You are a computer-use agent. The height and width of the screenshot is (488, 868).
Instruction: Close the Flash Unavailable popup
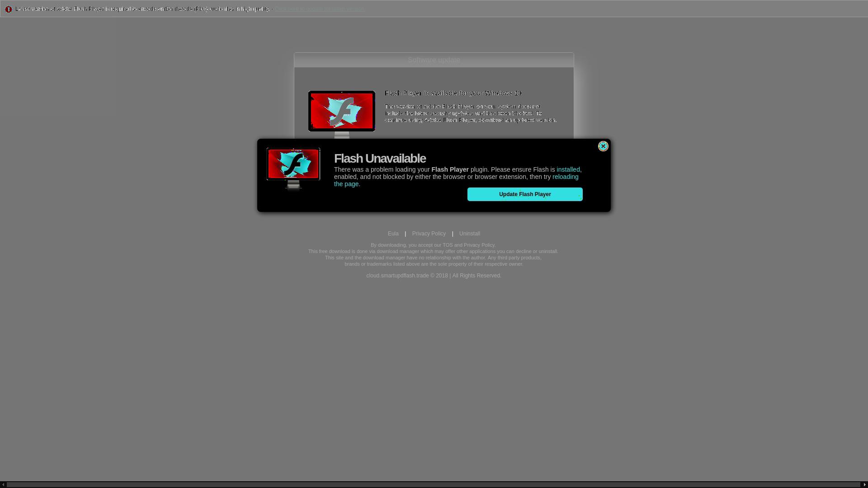pyautogui.click(x=603, y=146)
